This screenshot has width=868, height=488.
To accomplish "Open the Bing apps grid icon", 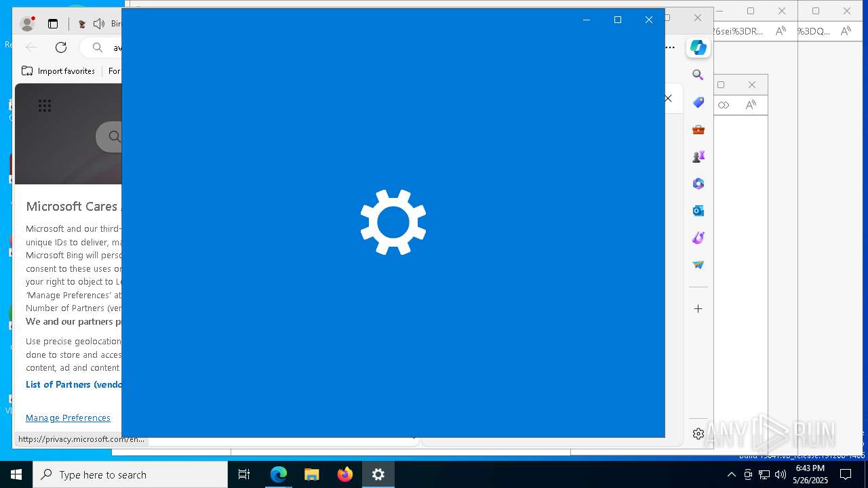I will point(45,106).
